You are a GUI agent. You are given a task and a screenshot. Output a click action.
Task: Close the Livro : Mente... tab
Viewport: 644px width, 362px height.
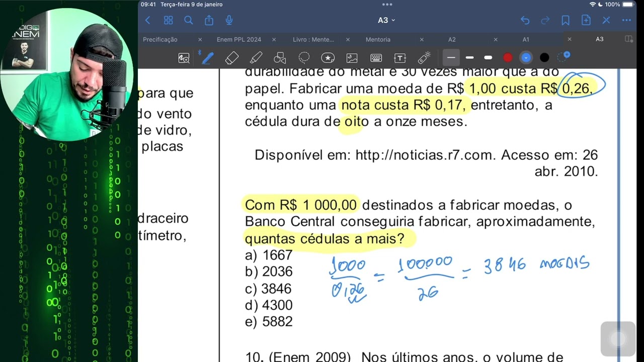click(x=348, y=39)
